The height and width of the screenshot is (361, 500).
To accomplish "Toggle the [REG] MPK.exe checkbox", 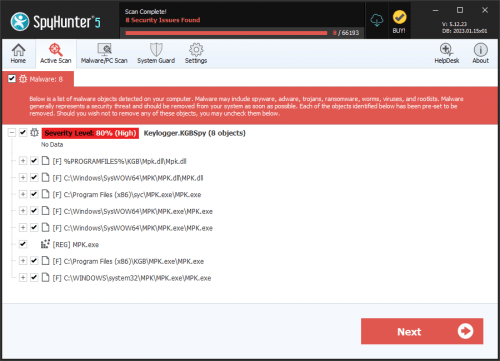I will tap(23, 244).
